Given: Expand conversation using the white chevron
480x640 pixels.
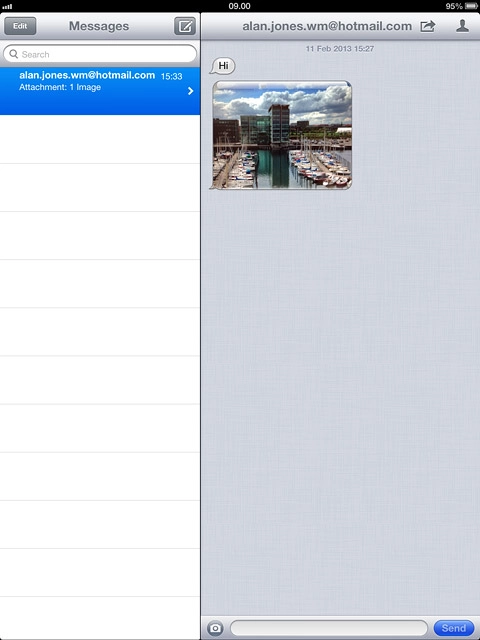Looking at the screenshot, I should 191,91.
